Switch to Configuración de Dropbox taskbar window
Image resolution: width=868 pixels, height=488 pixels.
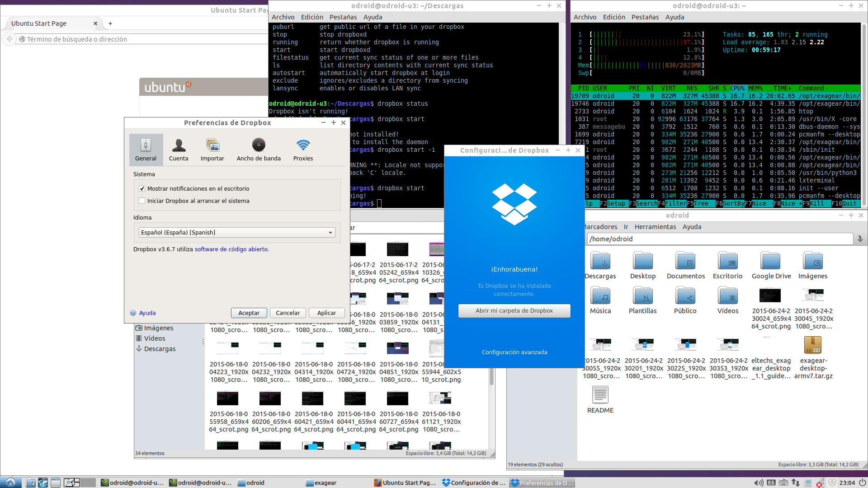(x=474, y=483)
